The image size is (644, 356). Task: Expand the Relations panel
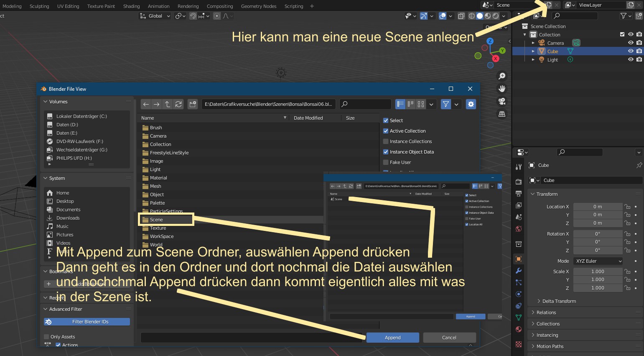point(533,312)
